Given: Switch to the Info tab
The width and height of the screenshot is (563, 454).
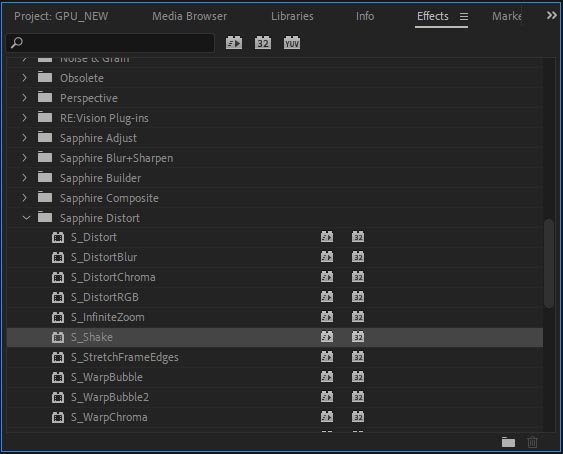Looking at the screenshot, I should click(365, 16).
